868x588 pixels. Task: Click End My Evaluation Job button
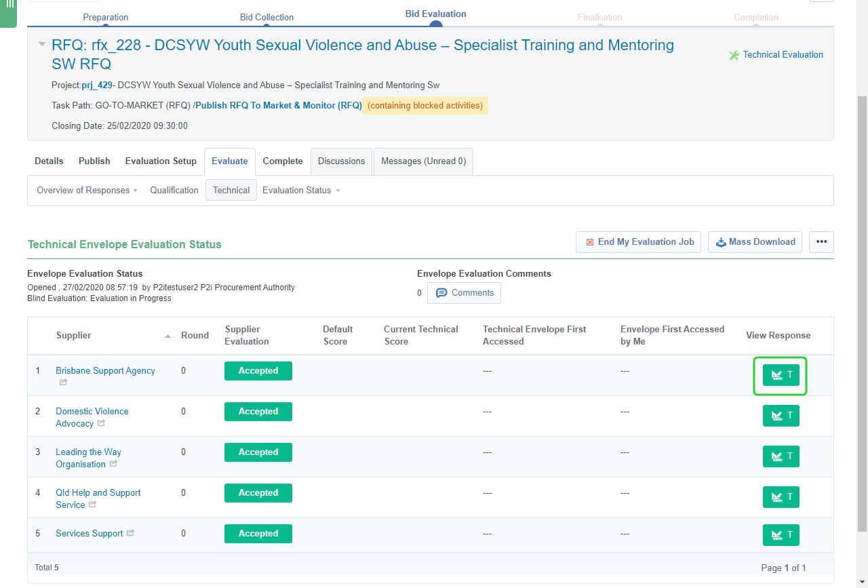click(638, 242)
